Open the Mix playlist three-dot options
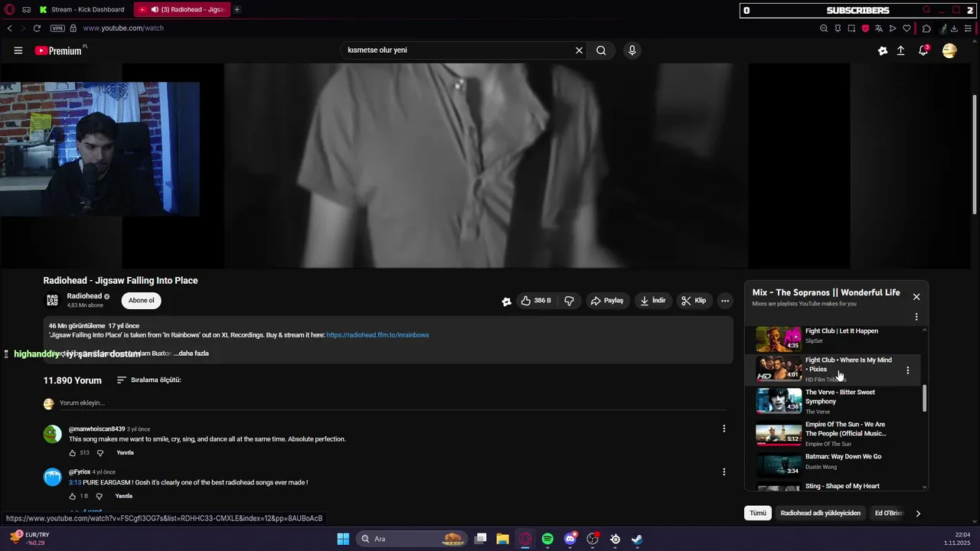 click(x=916, y=317)
